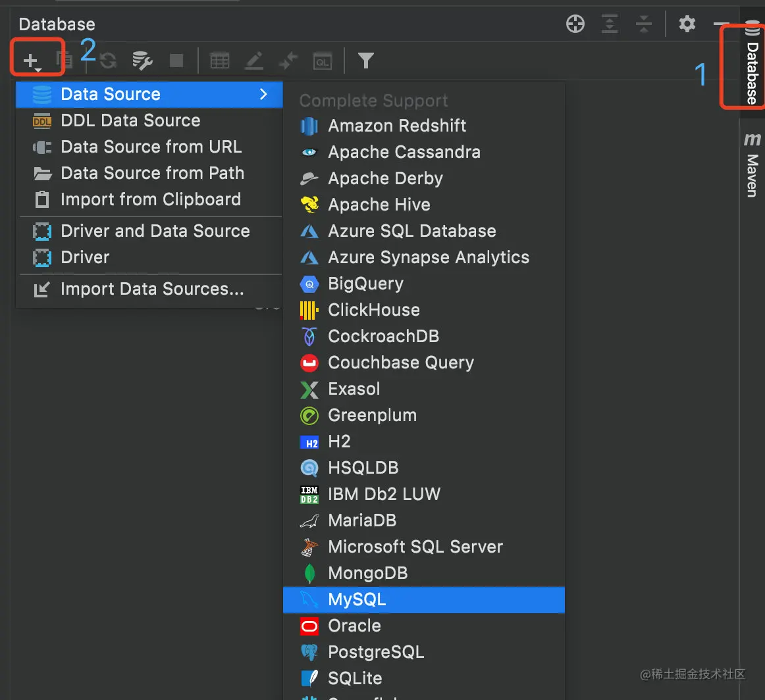Select Couchbase Query data source
The width and height of the screenshot is (765, 700).
click(424, 362)
